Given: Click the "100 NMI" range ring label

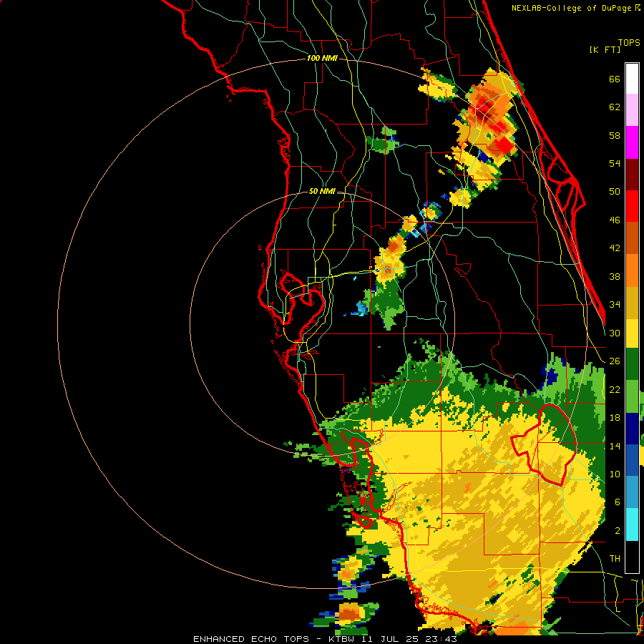Looking at the screenshot, I should pos(322,59).
